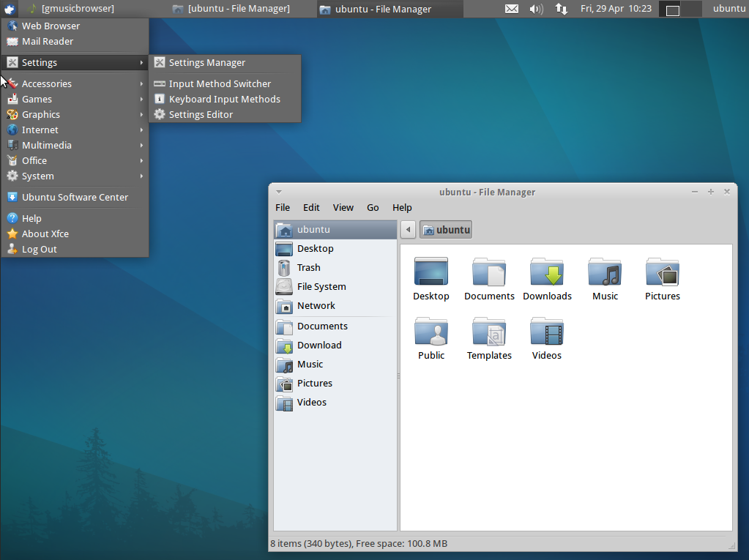Image resolution: width=749 pixels, height=560 pixels.
Task: Open Keyboard Input Methods from submenu
Action: pyautogui.click(x=225, y=100)
